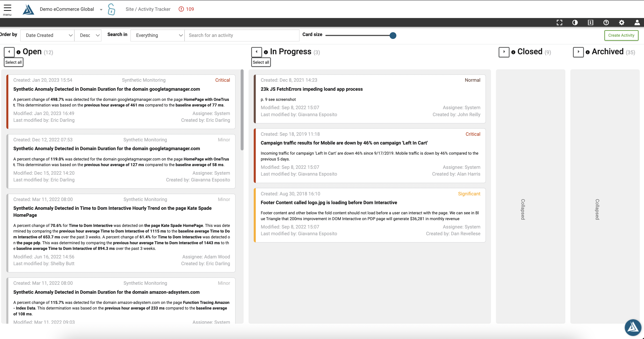The height and width of the screenshot is (339, 644).
Task: Click the Card size slider handle
Action: click(393, 36)
